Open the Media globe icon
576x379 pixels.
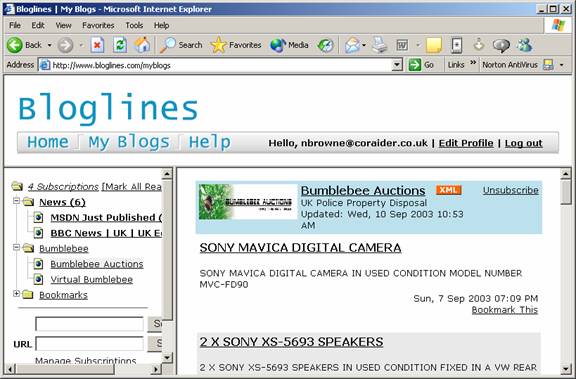278,45
